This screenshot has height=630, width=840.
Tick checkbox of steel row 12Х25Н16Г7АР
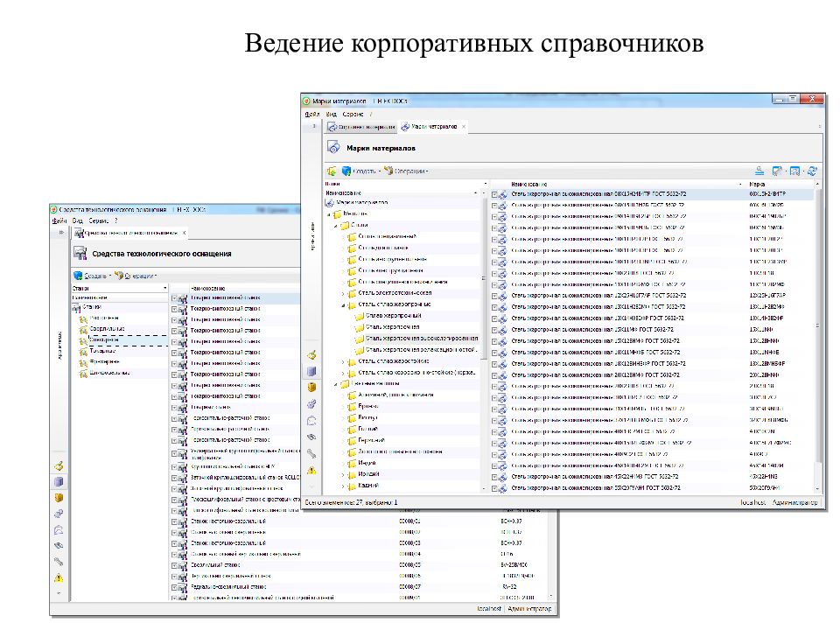tap(495, 296)
